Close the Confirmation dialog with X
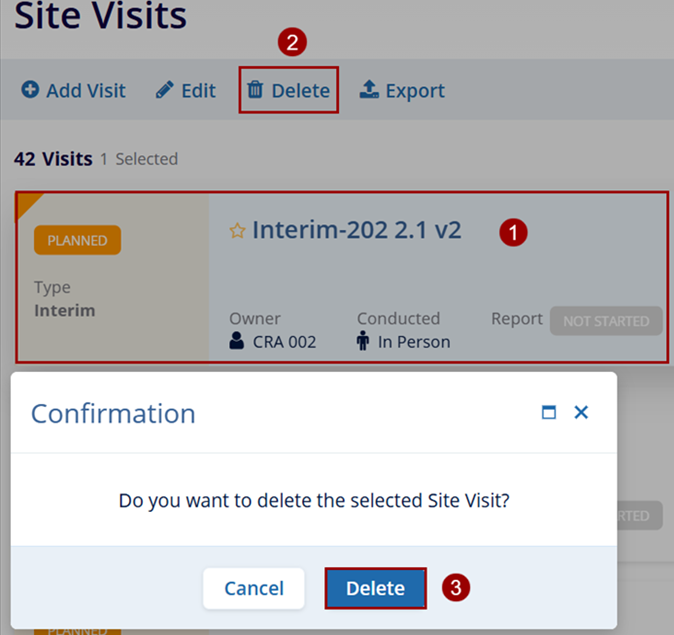 (x=581, y=412)
